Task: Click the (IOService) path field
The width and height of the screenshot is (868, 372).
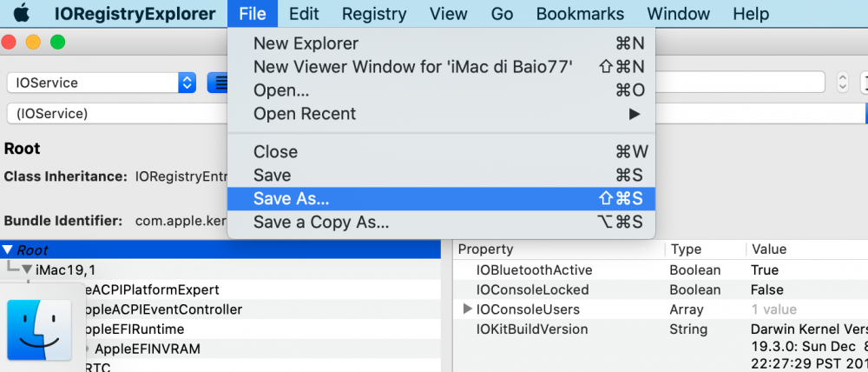Action: coord(117,114)
